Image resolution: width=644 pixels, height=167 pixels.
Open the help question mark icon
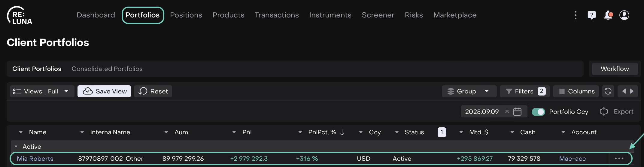(592, 15)
